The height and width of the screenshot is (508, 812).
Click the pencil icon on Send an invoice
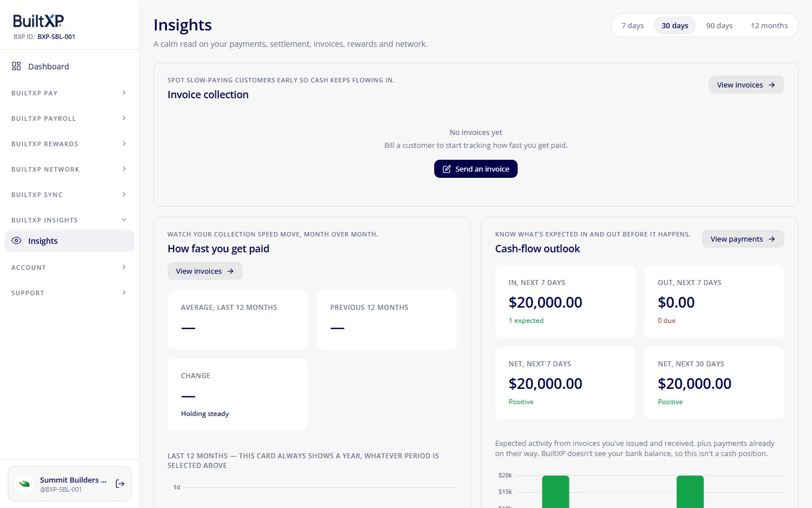447,169
